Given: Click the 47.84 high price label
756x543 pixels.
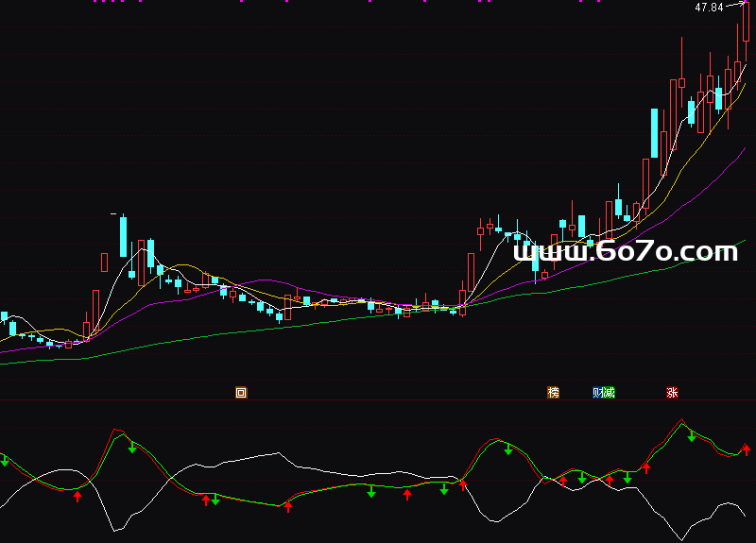Looking at the screenshot, I should [709, 8].
